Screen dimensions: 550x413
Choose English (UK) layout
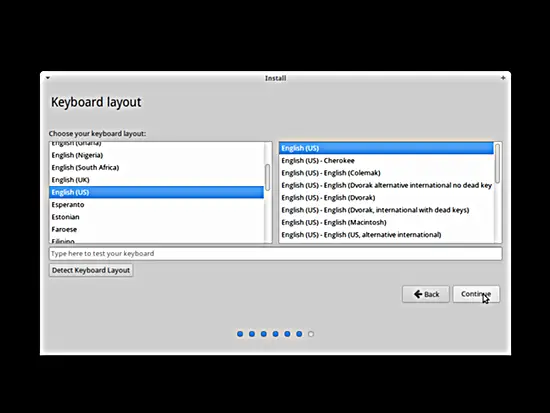(x=156, y=180)
